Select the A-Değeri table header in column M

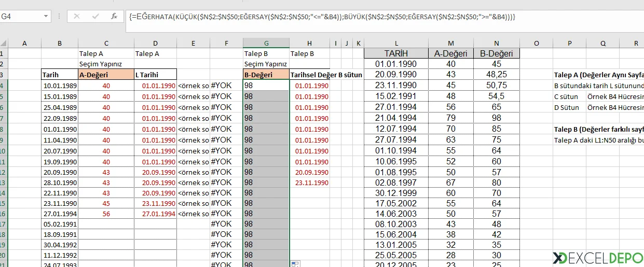tap(451, 53)
